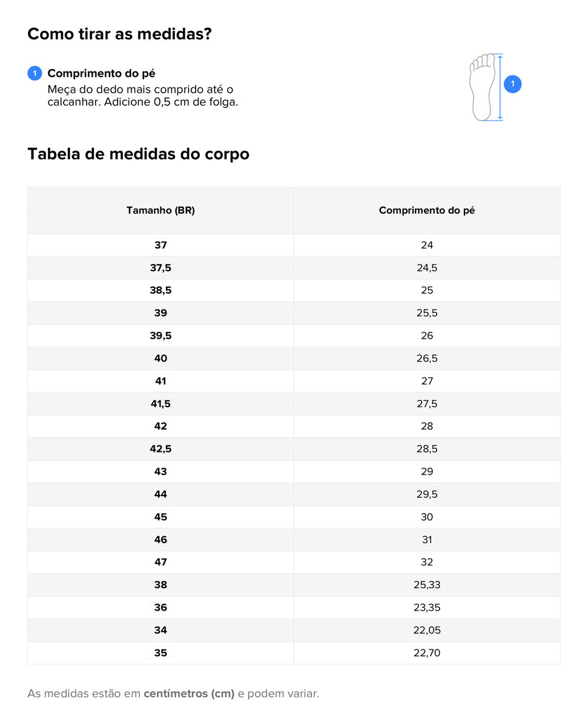Click the size 34 cell
Viewport: 588px width, 727px height.
point(160,630)
